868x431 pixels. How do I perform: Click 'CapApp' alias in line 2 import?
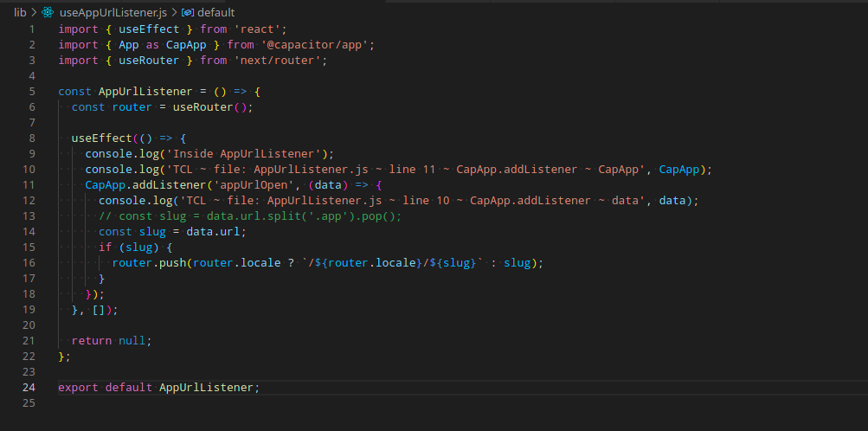[186, 44]
